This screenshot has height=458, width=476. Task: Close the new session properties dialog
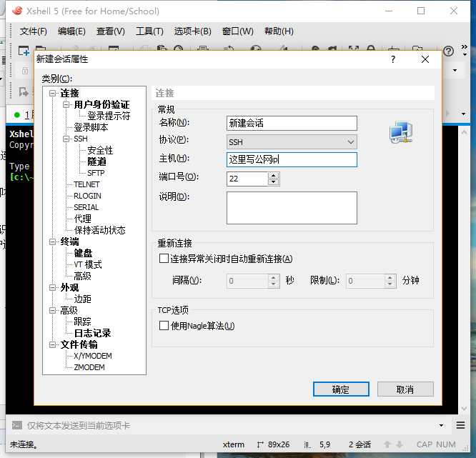tap(425, 59)
